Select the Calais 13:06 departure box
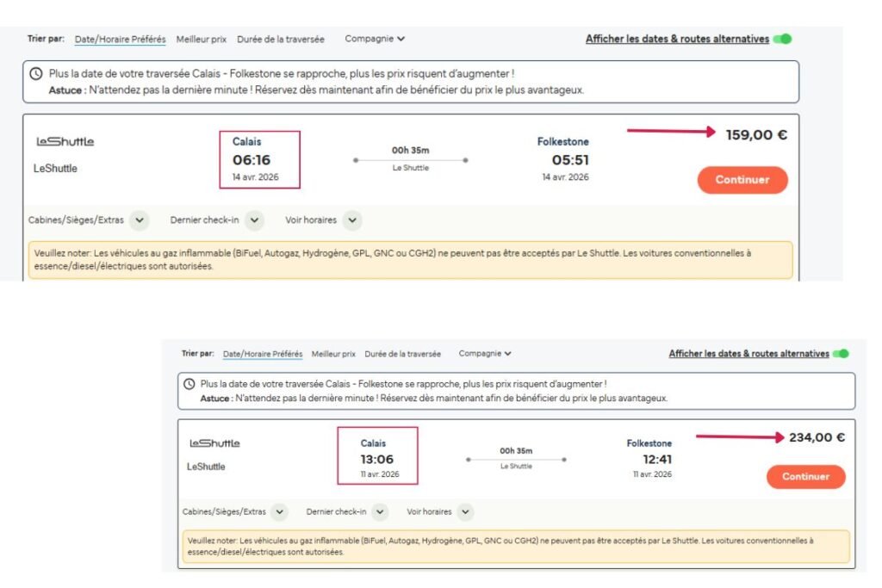This screenshot has height=588, width=882. pos(379,454)
